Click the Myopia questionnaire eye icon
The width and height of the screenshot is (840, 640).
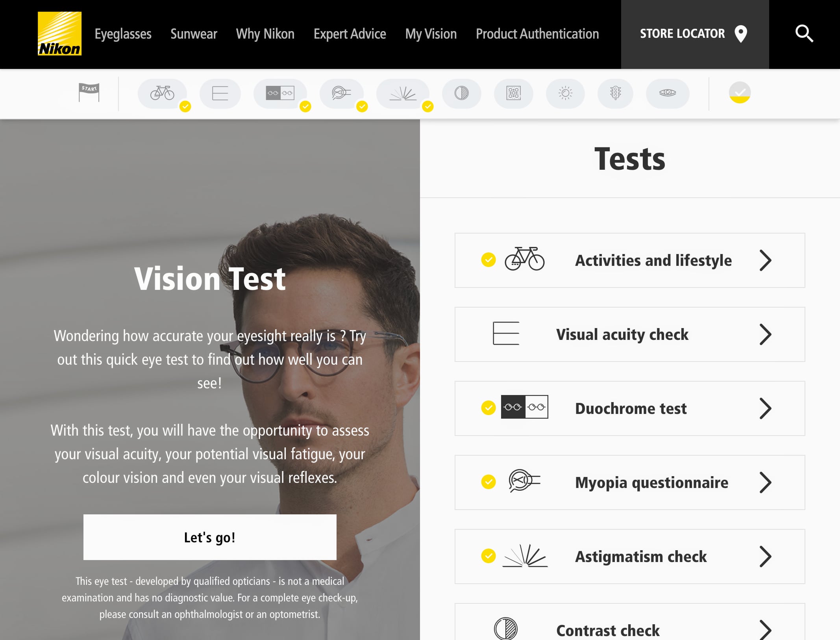524,483
